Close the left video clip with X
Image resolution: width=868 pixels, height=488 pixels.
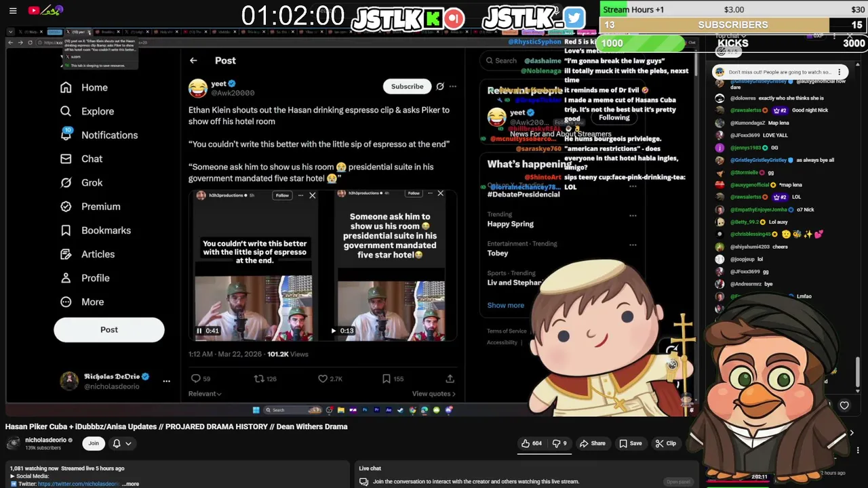point(312,195)
